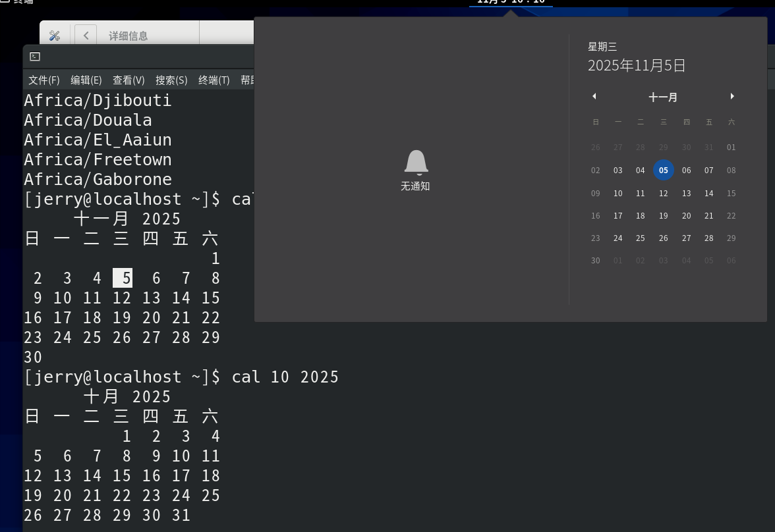Click the tools icon in the Details window
The height and width of the screenshot is (532, 775).
coord(54,36)
